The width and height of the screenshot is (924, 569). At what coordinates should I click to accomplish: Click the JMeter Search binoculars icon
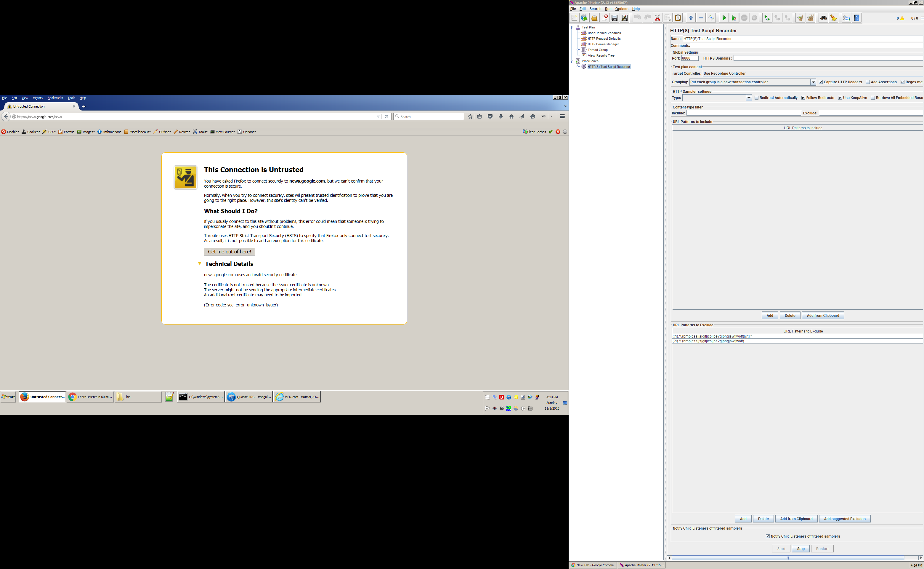(823, 18)
